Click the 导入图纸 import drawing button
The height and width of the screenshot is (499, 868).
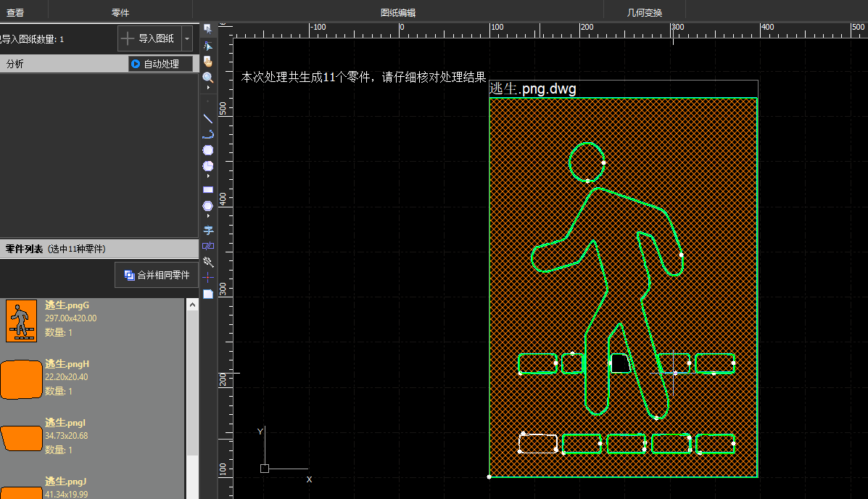(149, 38)
